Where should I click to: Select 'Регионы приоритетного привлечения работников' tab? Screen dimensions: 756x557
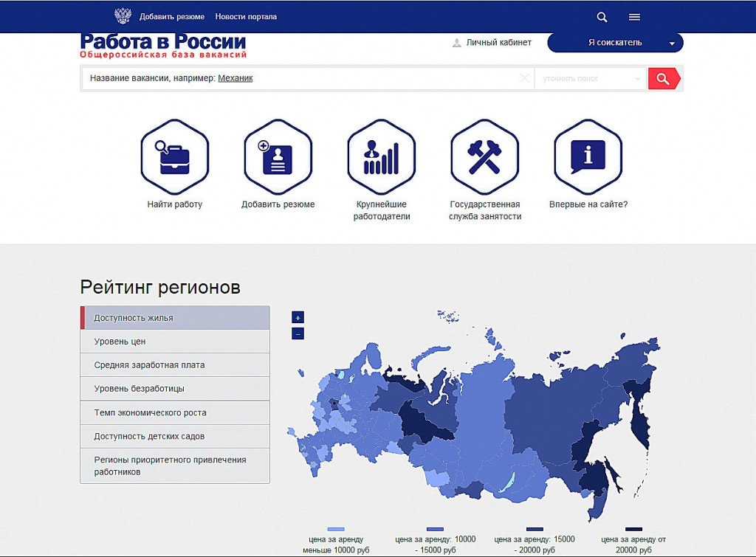(x=175, y=466)
